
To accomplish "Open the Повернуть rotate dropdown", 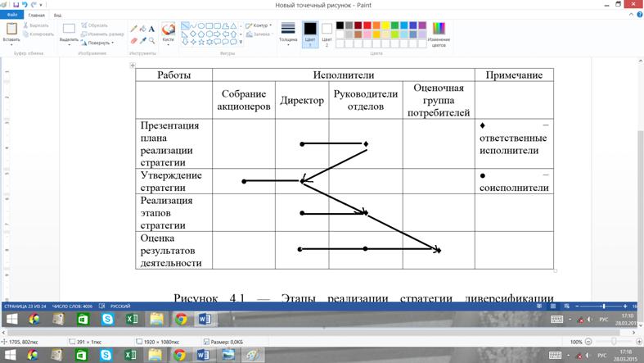I will tap(97, 43).
